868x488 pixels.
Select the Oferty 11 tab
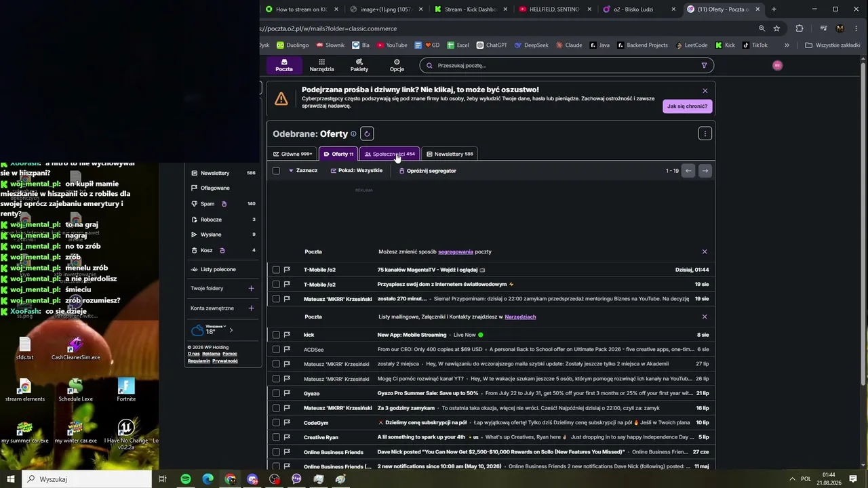[338, 154]
